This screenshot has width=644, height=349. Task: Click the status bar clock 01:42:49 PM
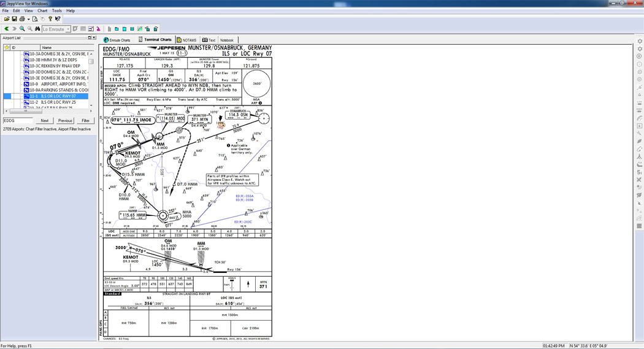click(554, 346)
